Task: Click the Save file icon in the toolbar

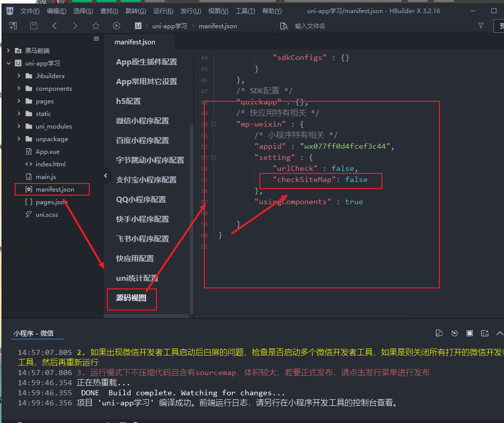Action: tap(34, 26)
